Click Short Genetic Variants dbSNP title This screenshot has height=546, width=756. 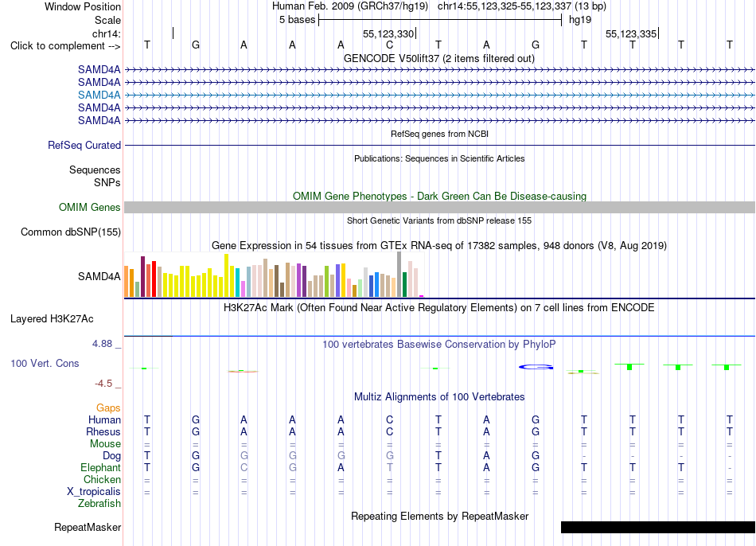click(439, 220)
